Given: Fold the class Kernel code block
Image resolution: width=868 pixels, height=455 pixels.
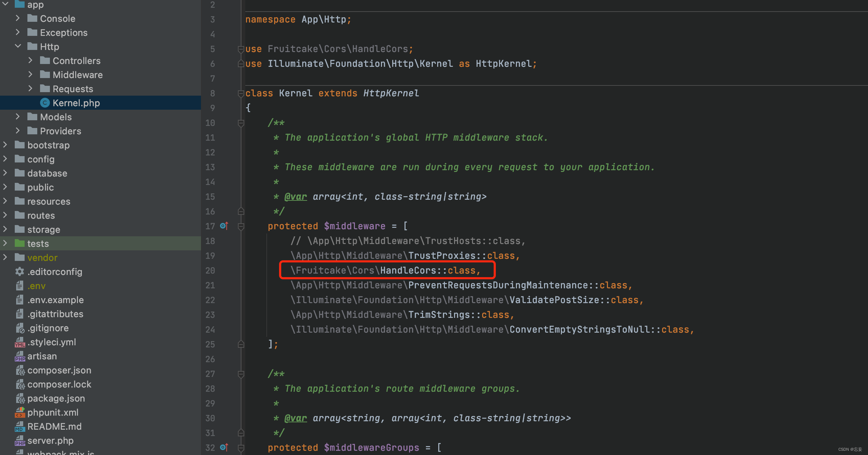Looking at the screenshot, I should [241, 94].
